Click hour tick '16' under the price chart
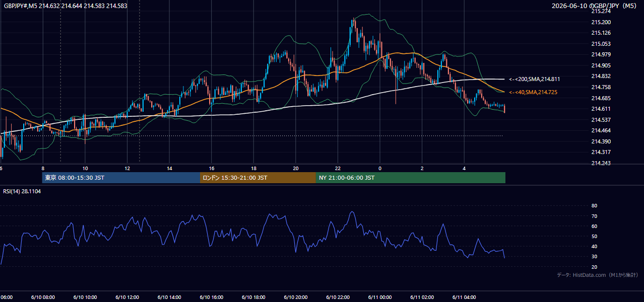 pos(212,168)
